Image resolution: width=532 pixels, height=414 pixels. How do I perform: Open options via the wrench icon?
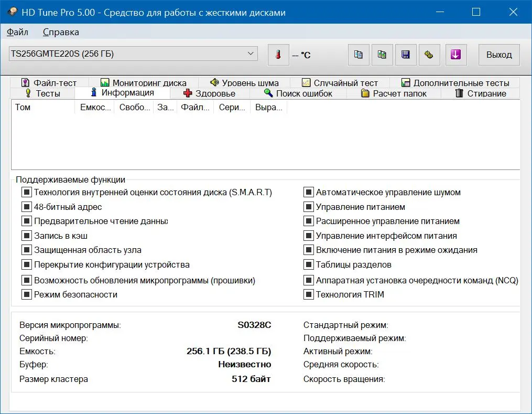click(x=429, y=55)
